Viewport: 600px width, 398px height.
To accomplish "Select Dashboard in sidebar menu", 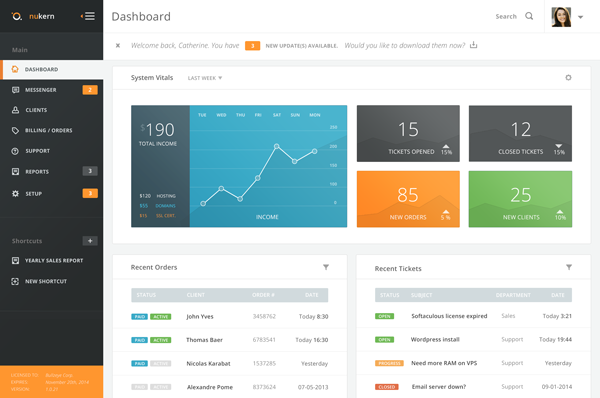I will pos(52,69).
